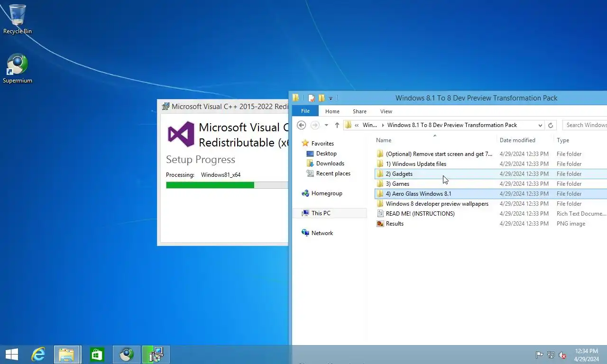Click 'Rich Text Docume...' type cell

coord(581,214)
